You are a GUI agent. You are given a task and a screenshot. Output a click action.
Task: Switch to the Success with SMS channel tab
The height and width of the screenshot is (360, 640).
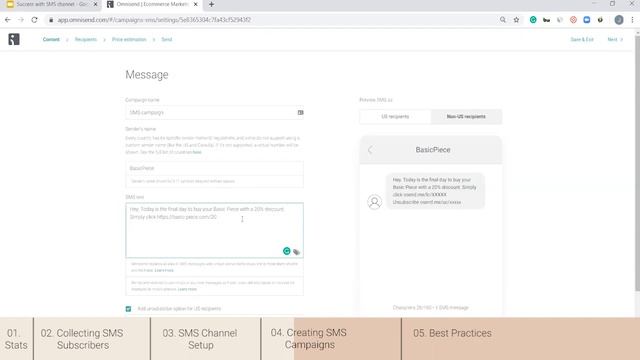click(x=51, y=4)
